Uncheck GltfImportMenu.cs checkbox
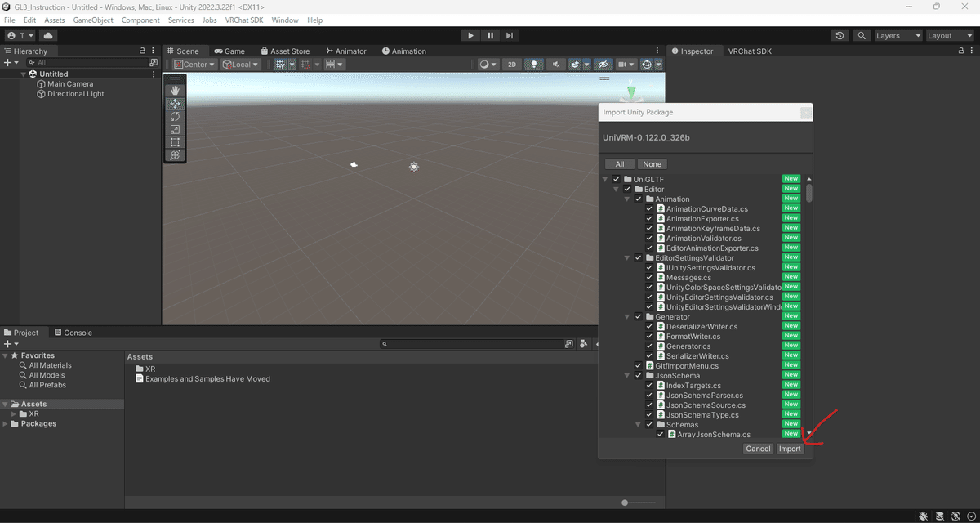 coord(639,366)
